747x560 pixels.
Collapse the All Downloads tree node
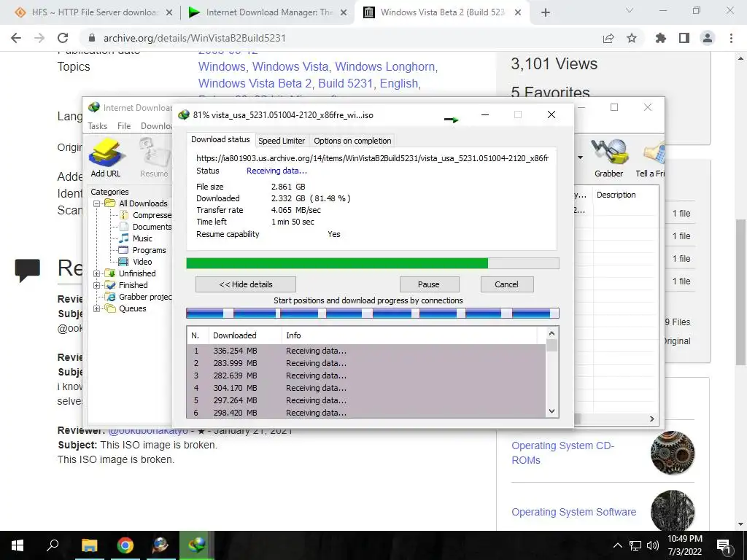97,203
